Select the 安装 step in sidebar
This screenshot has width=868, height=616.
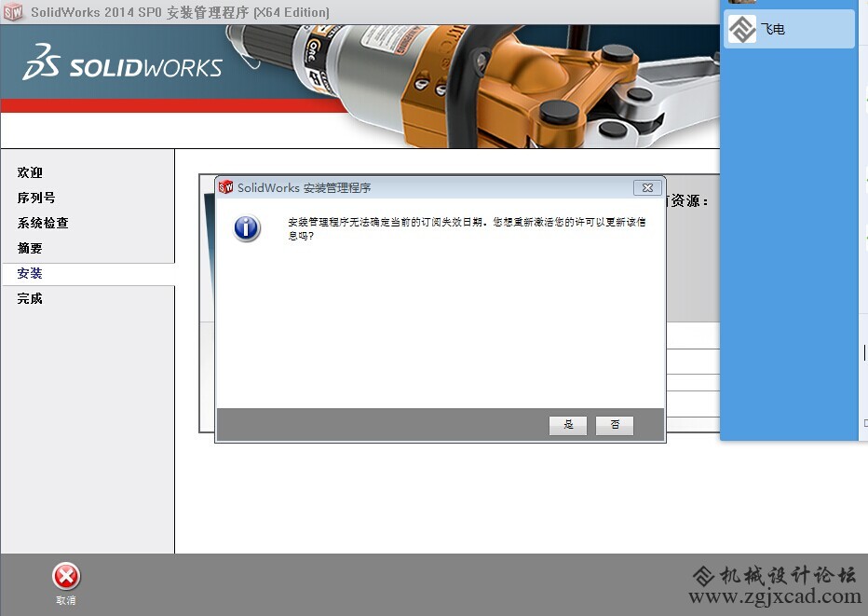30,273
